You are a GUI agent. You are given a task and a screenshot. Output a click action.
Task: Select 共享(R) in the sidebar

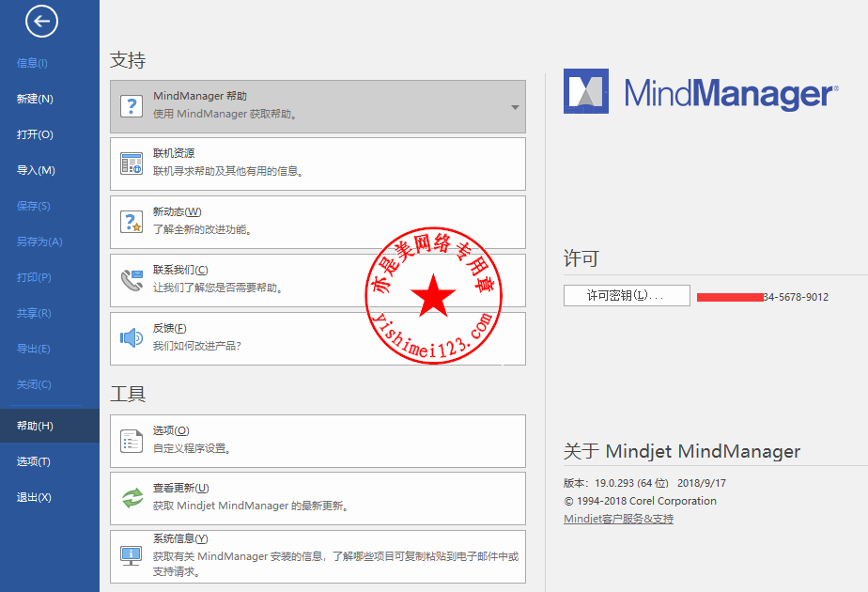(34, 313)
